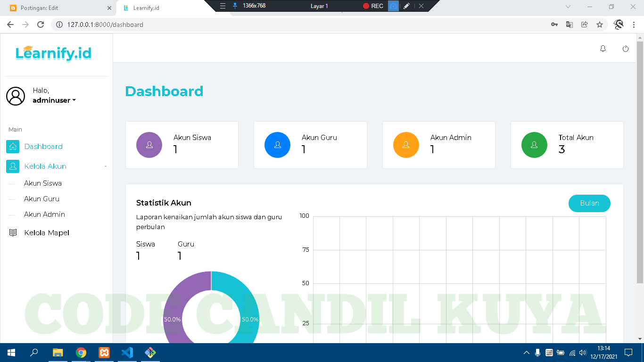Click the notification bell icon
The image size is (644, 362).
tap(603, 49)
